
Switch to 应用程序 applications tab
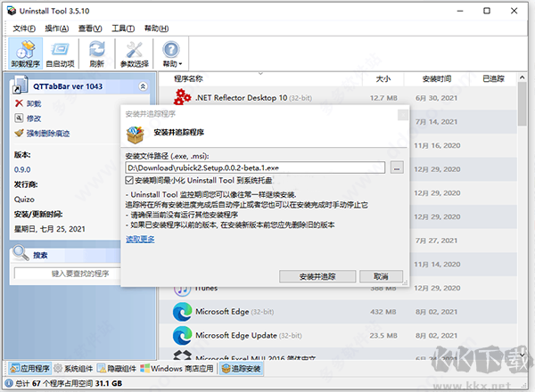30,369
